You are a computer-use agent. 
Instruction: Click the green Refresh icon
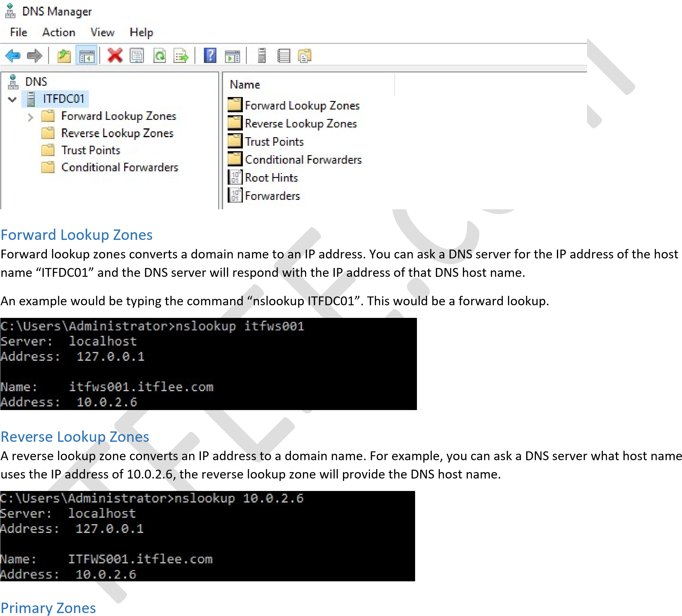point(159,56)
